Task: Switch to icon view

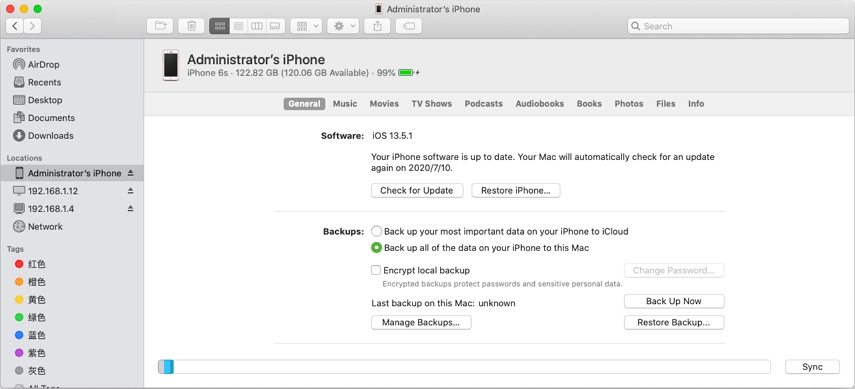Action: point(219,26)
